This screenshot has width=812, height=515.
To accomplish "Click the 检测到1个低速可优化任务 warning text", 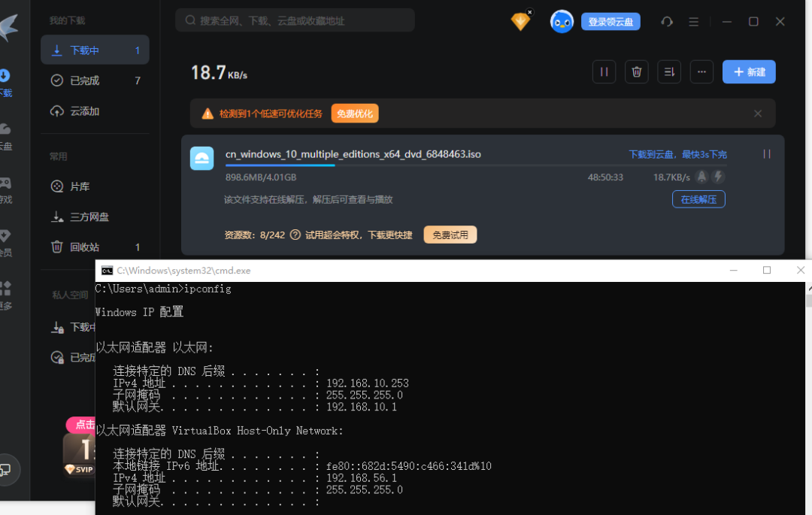I will click(x=271, y=114).
